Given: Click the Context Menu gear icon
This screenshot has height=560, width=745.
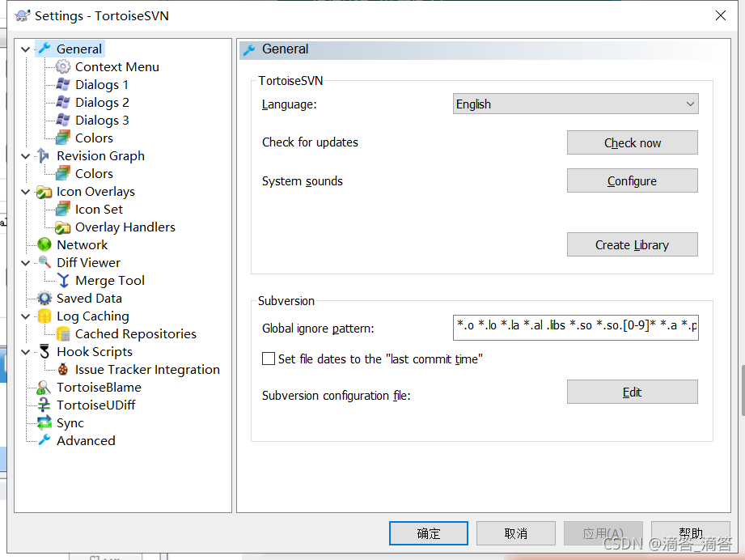Looking at the screenshot, I should (x=63, y=66).
